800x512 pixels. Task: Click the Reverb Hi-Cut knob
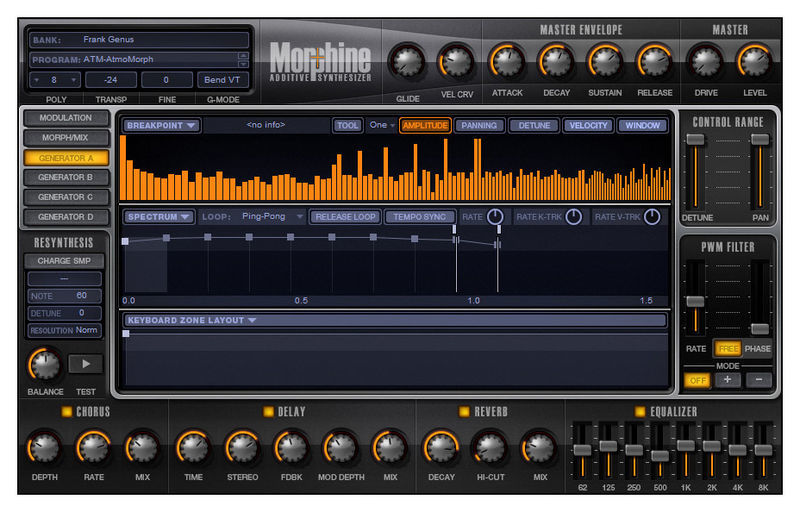pos(490,448)
